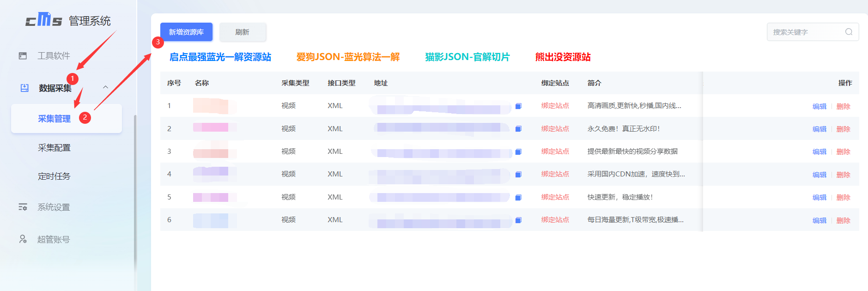Select 采集管理 in the sidebar
868x291 pixels.
pyautogui.click(x=54, y=119)
